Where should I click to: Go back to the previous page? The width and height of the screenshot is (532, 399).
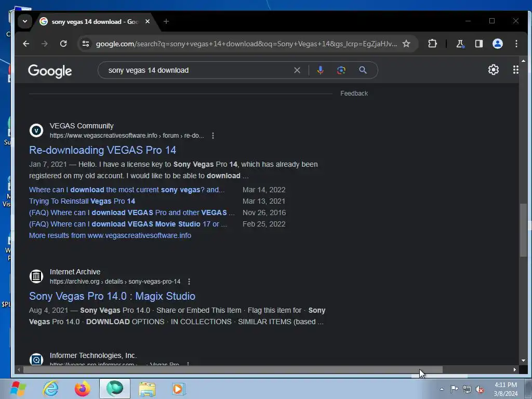[x=26, y=44]
